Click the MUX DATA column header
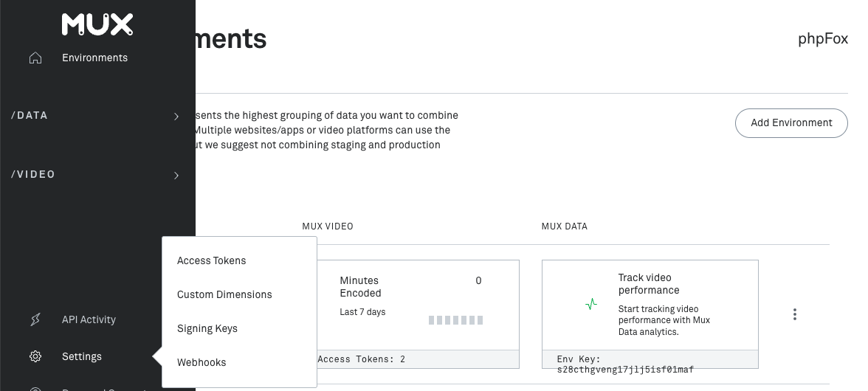Screen dimensions: 868x391 [565, 226]
